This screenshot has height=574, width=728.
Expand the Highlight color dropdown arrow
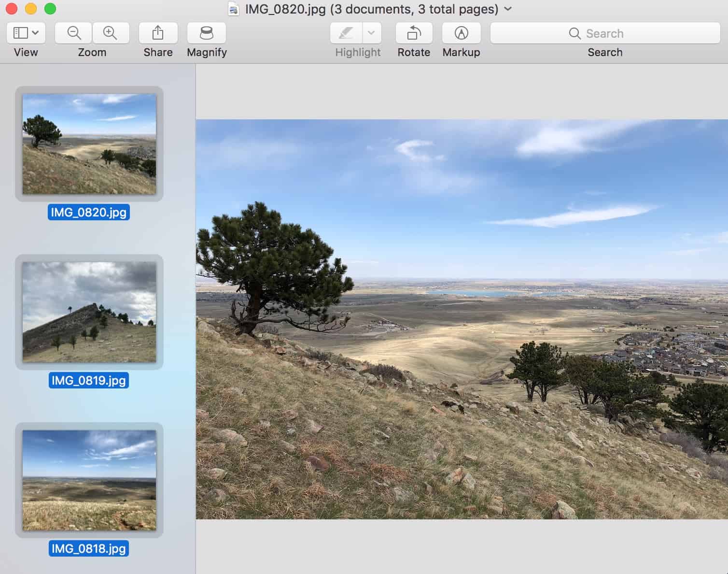[371, 33]
